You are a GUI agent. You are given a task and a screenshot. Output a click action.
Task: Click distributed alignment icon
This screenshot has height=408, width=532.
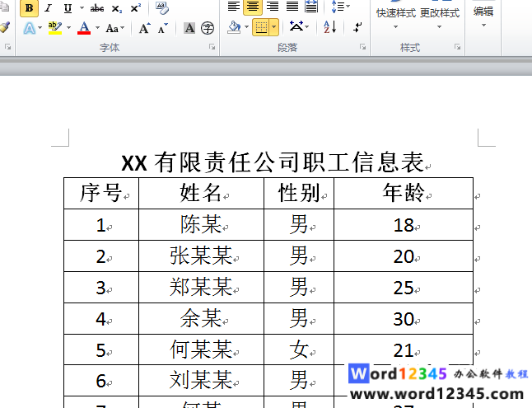point(311,7)
